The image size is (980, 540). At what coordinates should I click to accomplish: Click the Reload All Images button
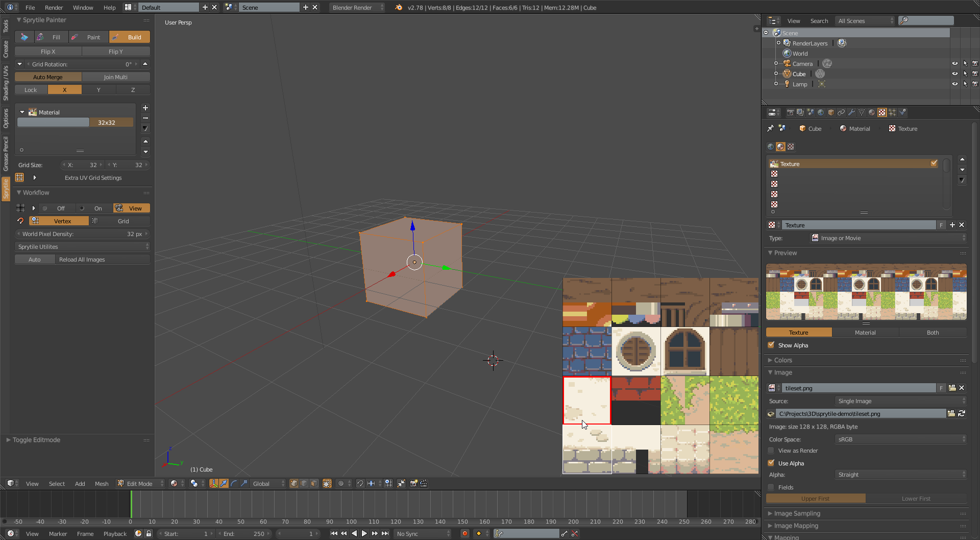click(x=103, y=260)
